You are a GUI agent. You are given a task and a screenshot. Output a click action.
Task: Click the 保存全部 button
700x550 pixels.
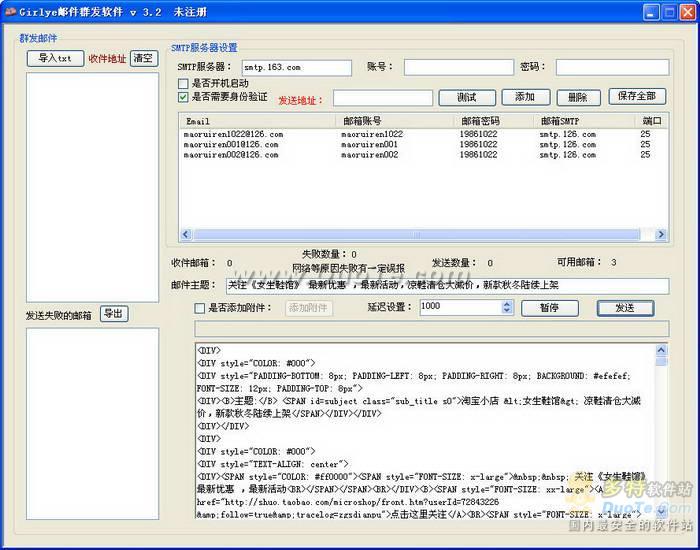637,96
